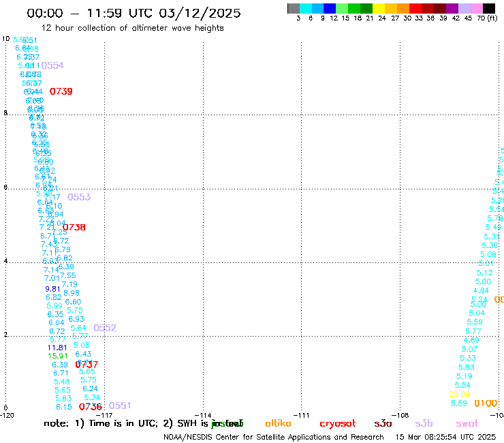The width and height of the screenshot is (504, 443).
Task: Click the orange 'altika' satellite legend label
Action: click(x=279, y=423)
